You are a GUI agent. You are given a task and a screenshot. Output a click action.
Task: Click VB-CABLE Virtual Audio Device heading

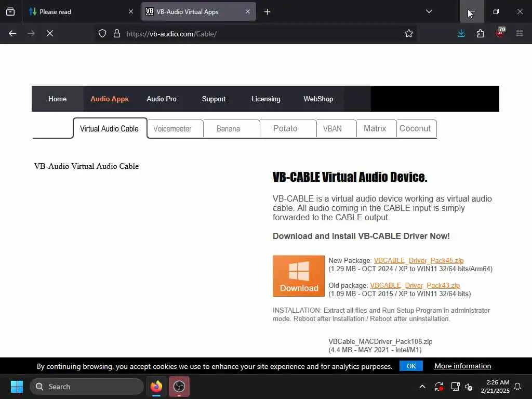[x=350, y=177]
